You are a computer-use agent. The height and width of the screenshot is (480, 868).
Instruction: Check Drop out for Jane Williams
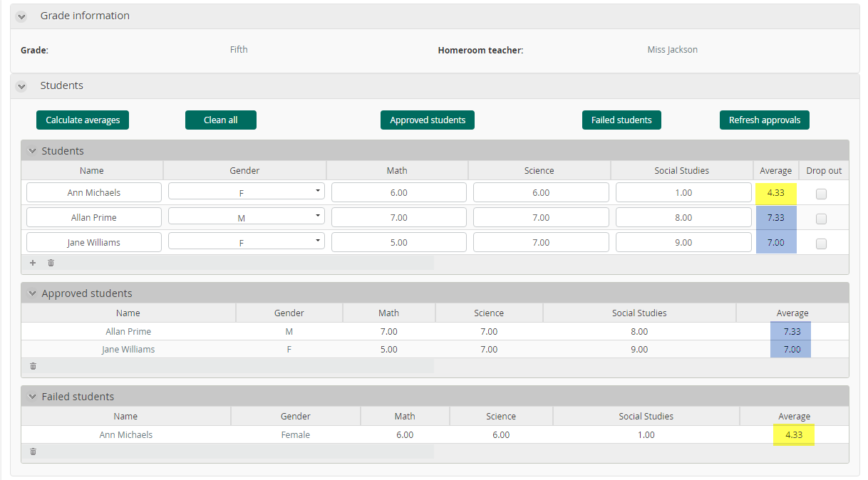[821, 244]
